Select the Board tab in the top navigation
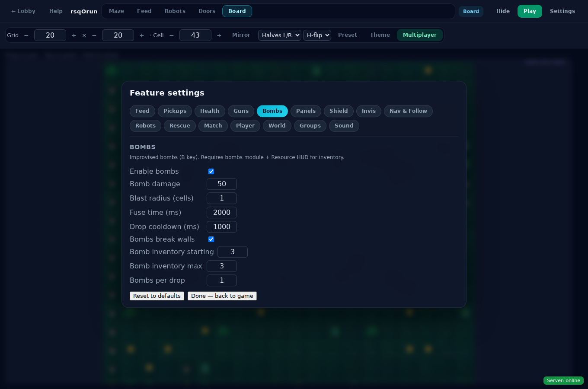The height and width of the screenshot is (389, 588). pos(237,11)
